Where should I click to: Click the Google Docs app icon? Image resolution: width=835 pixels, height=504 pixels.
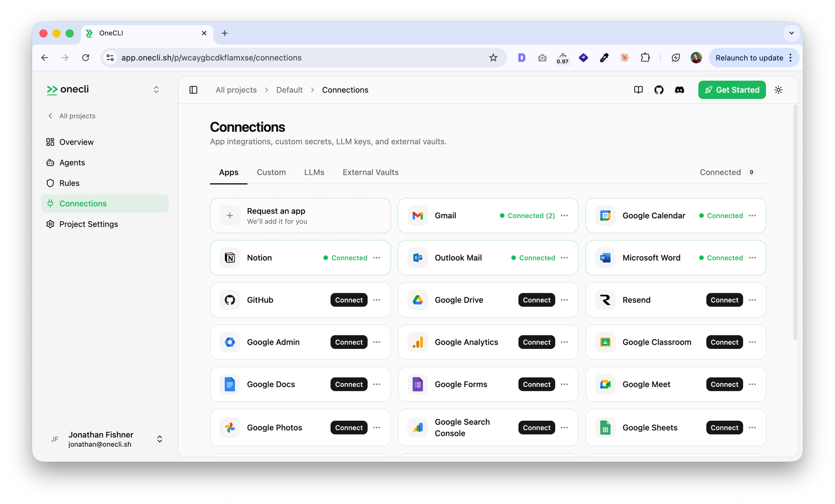(230, 384)
